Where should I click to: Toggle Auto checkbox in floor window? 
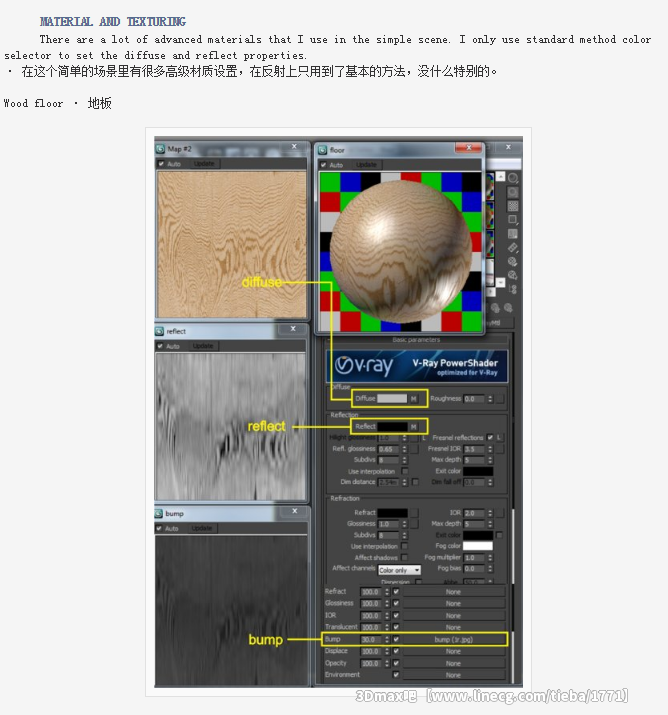(x=323, y=165)
